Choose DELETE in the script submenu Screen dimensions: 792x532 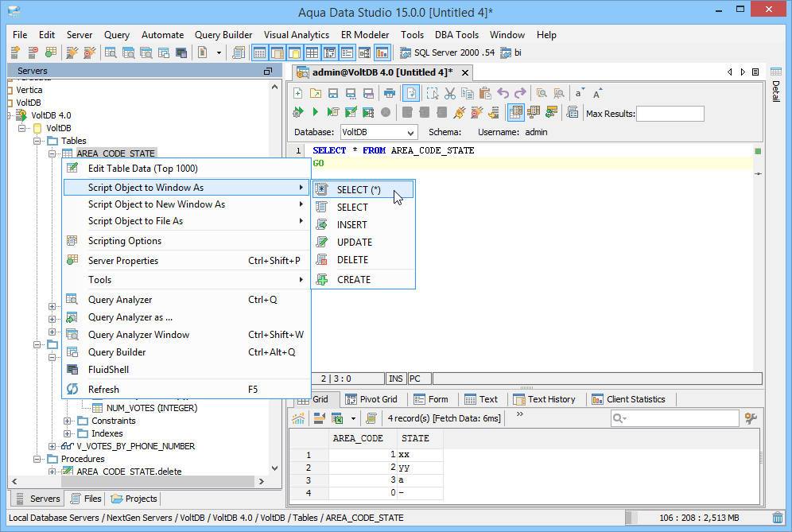pos(363,260)
